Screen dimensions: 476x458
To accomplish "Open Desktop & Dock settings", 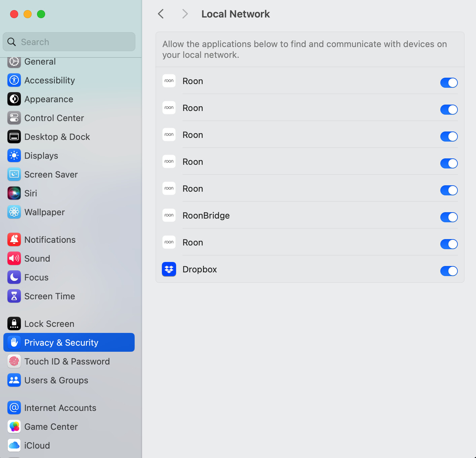I will pos(57,137).
